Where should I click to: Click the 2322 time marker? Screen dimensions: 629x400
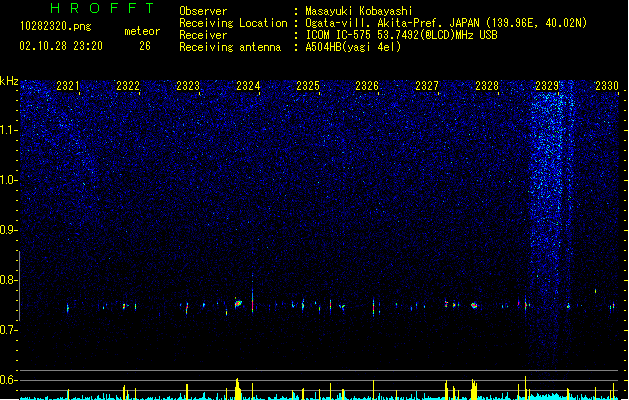click(x=128, y=86)
